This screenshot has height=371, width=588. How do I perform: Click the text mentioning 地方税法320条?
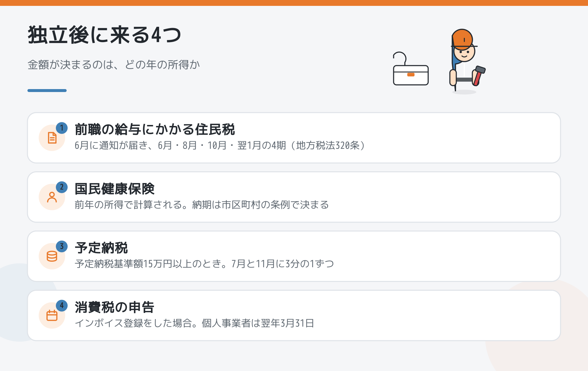click(220, 145)
